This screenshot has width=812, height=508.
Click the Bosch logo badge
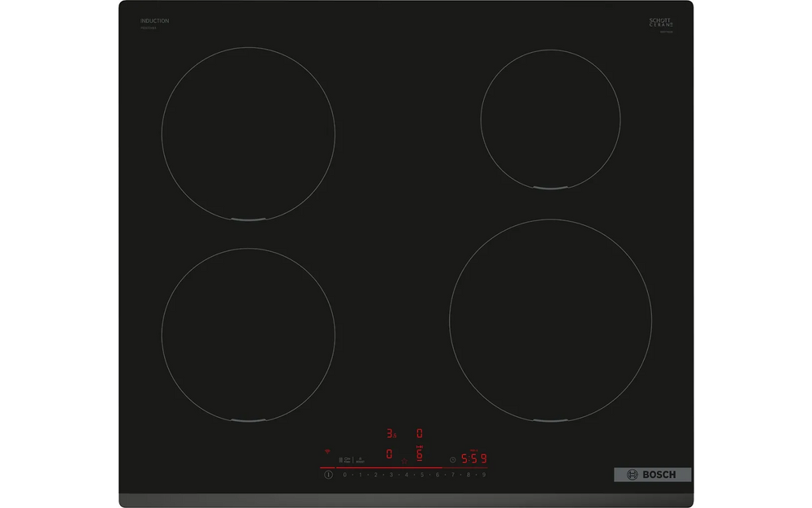click(651, 475)
